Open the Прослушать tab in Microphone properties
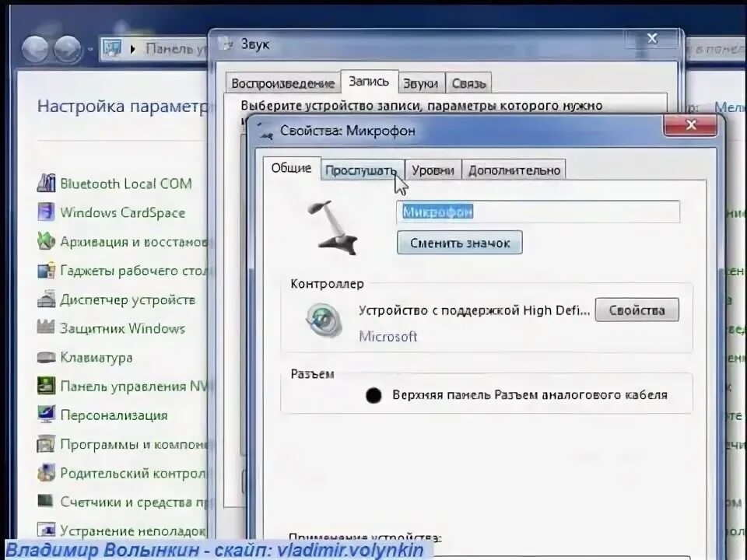 (362, 170)
